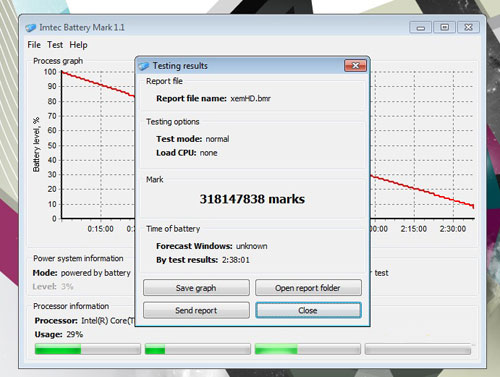Click the Open report folder button
Image resolution: width=500 pixels, height=377 pixels.
pos(308,288)
